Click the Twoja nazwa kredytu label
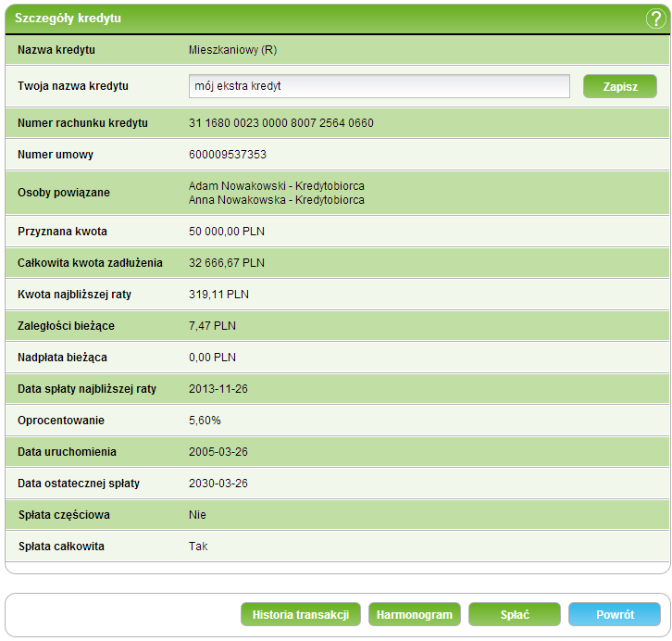 tap(73, 86)
